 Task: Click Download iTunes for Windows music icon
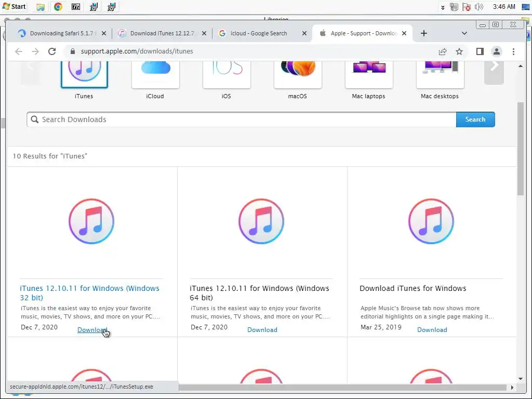click(431, 221)
